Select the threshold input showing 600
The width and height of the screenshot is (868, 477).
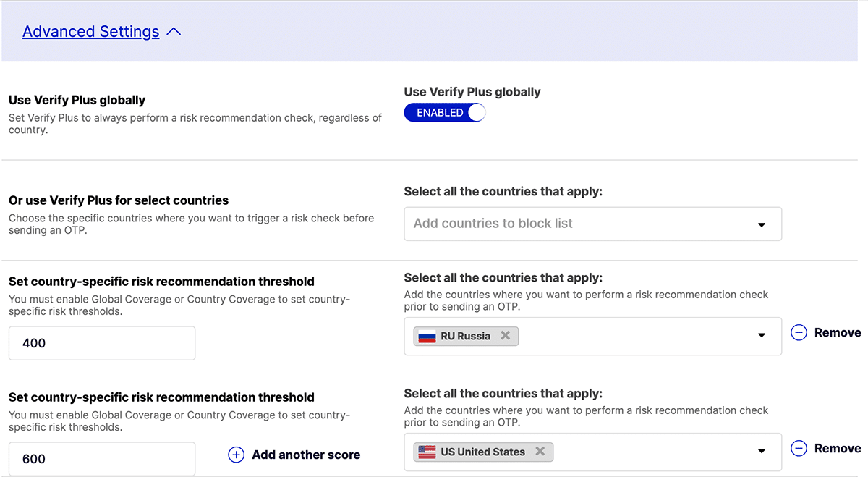pos(101,458)
